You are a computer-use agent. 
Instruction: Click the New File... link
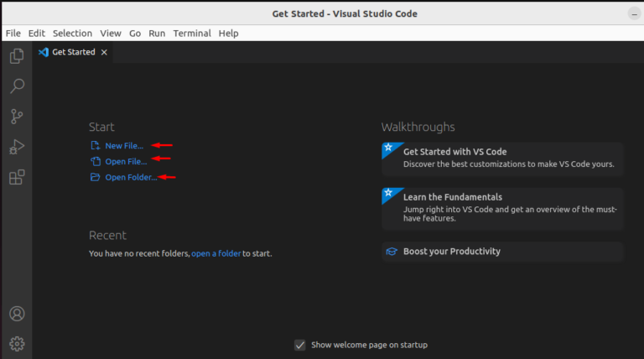(124, 146)
